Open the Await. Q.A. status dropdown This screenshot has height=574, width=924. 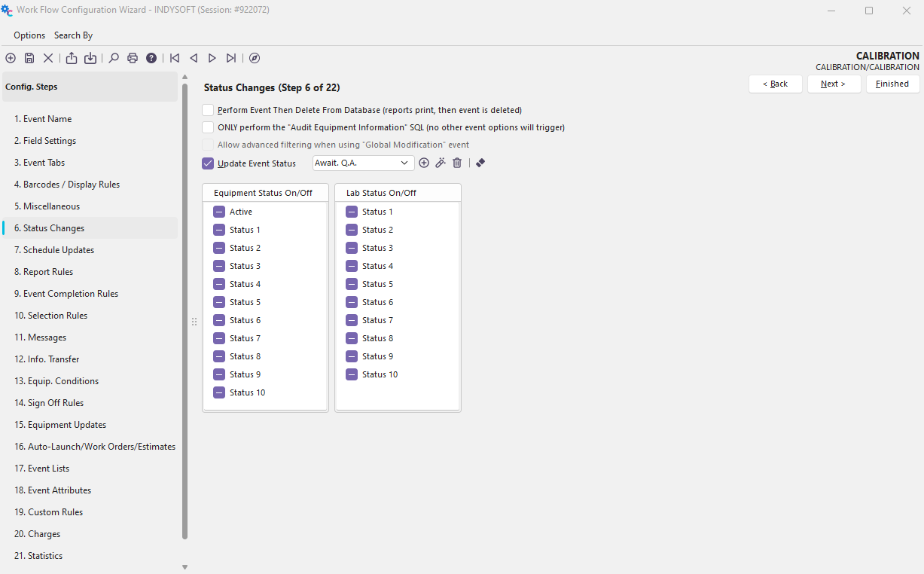coord(404,163)
